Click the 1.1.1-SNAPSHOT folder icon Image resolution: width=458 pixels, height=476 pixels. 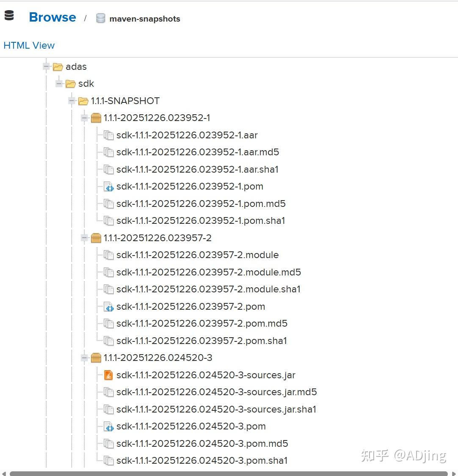(83, 101)
